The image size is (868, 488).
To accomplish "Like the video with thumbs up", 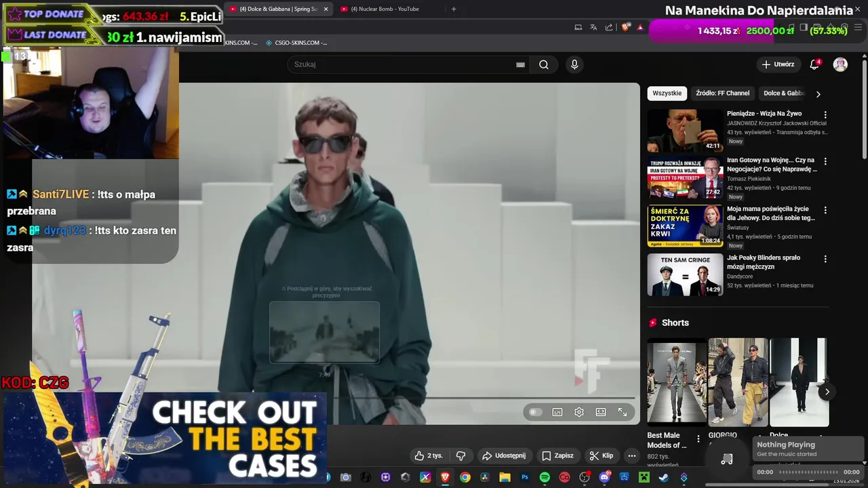I will pyautogui.click(x=429, y=455).
